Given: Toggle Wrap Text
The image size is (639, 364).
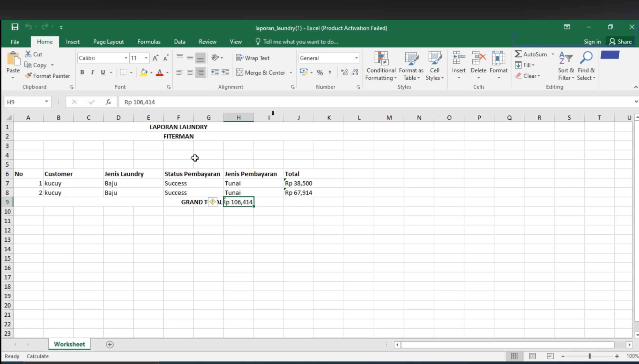Looking at the screenshot, I should 253,58.
